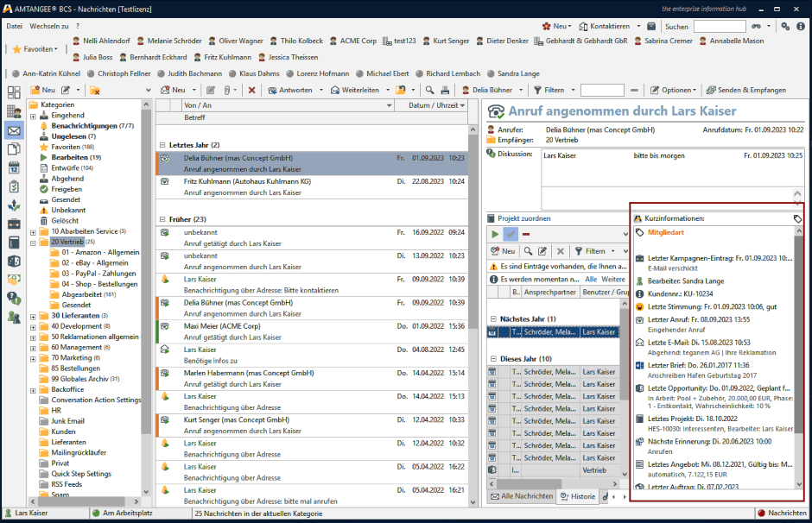Click the Alle link in the history notice
The height and width of the screenshot is (523, 812).
[591, 280]
